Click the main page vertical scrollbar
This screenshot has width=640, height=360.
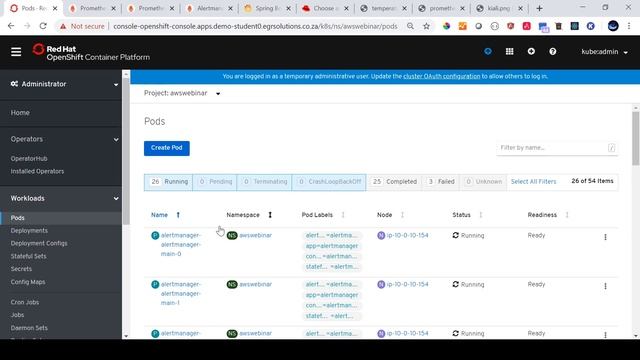tap(636, 139)
